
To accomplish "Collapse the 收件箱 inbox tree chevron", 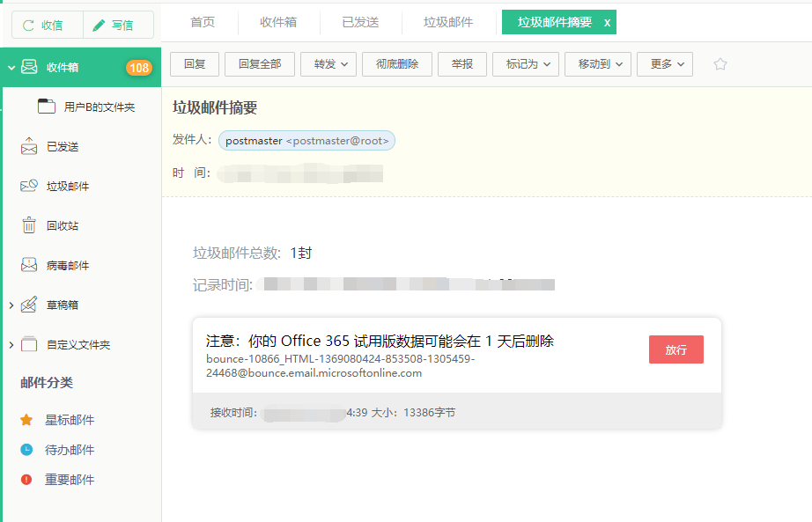I will [x=11, y=67].
